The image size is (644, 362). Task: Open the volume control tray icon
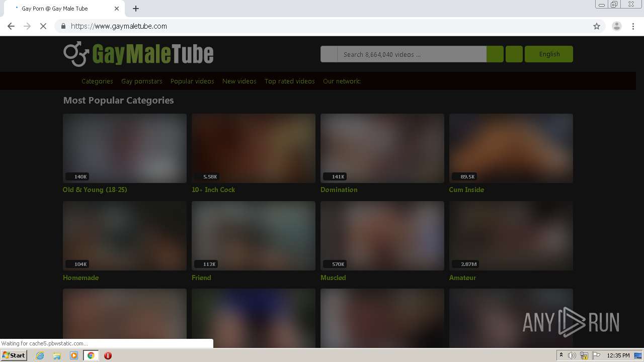point(572,355)
